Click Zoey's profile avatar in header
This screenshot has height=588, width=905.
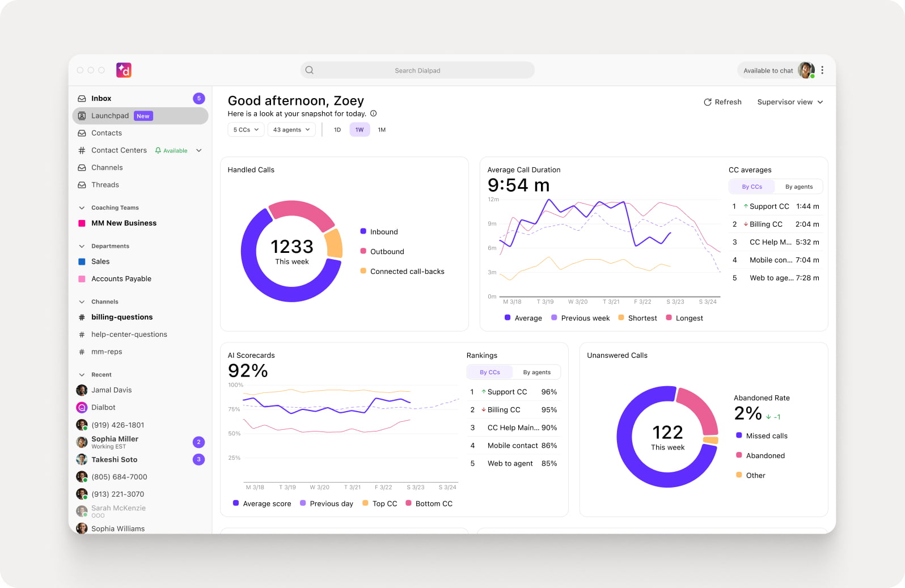pyautogui.click(x=806, y=70)
